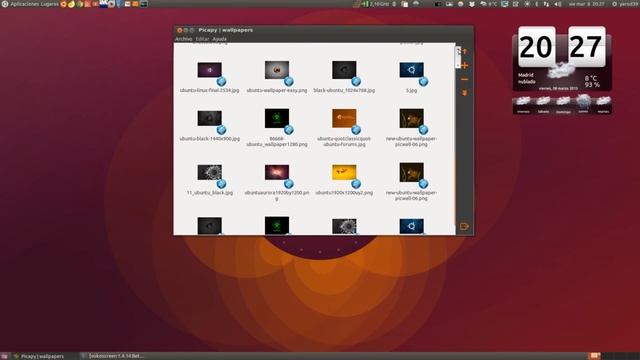Click the file name black-ubuntu_1024x768.jpg
The height and width of the screenshot is (360, 640).
[x=344, y=90]
